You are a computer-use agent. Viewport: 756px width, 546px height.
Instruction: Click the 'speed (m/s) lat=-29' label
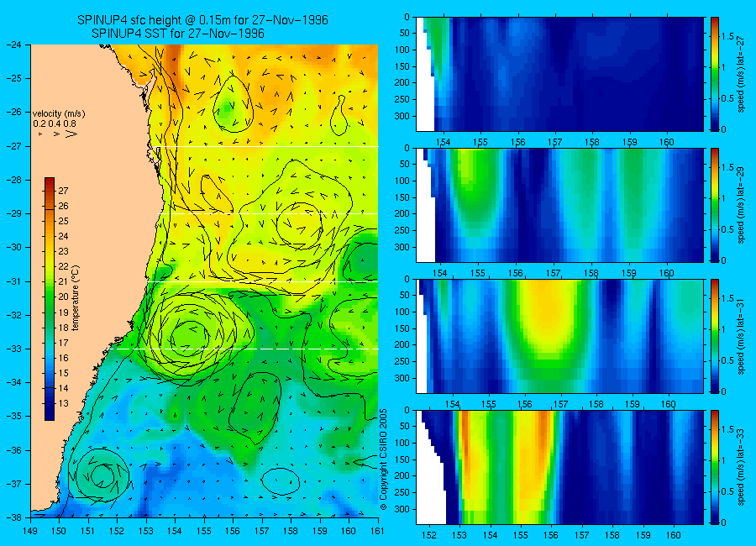741,205
